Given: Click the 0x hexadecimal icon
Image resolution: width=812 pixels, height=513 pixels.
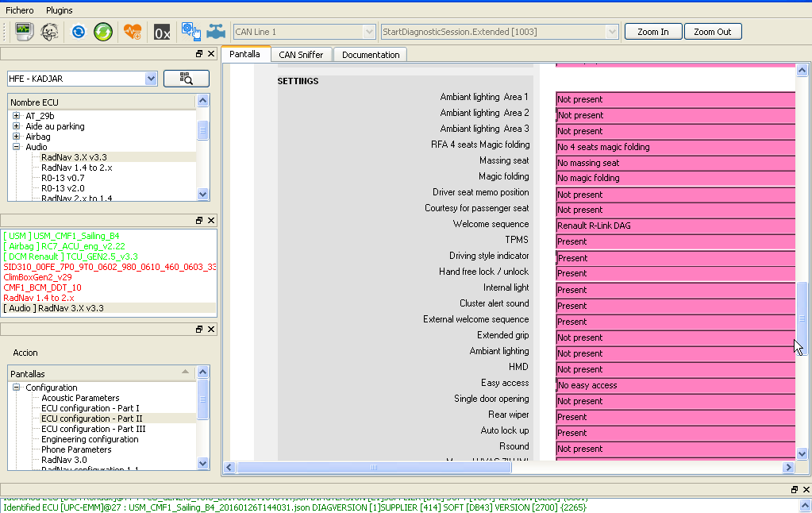Looking at the screenshot, I should coord(162,32).
